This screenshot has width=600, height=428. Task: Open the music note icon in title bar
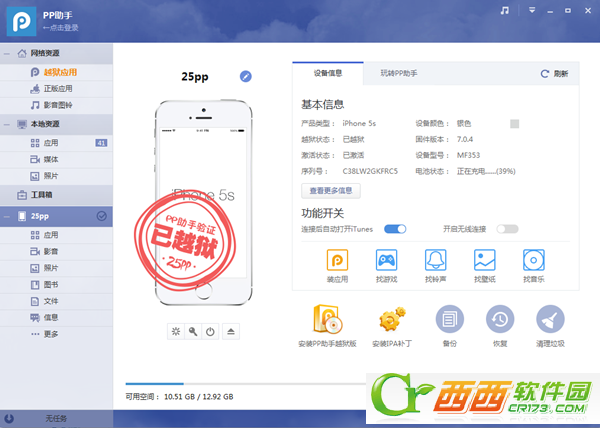pyautogui.click(x=505, y=11)
